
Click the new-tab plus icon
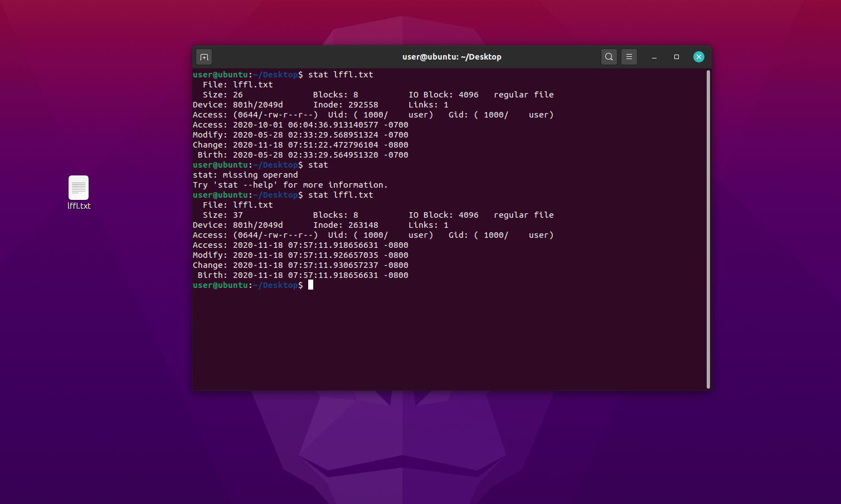[203, 56]
